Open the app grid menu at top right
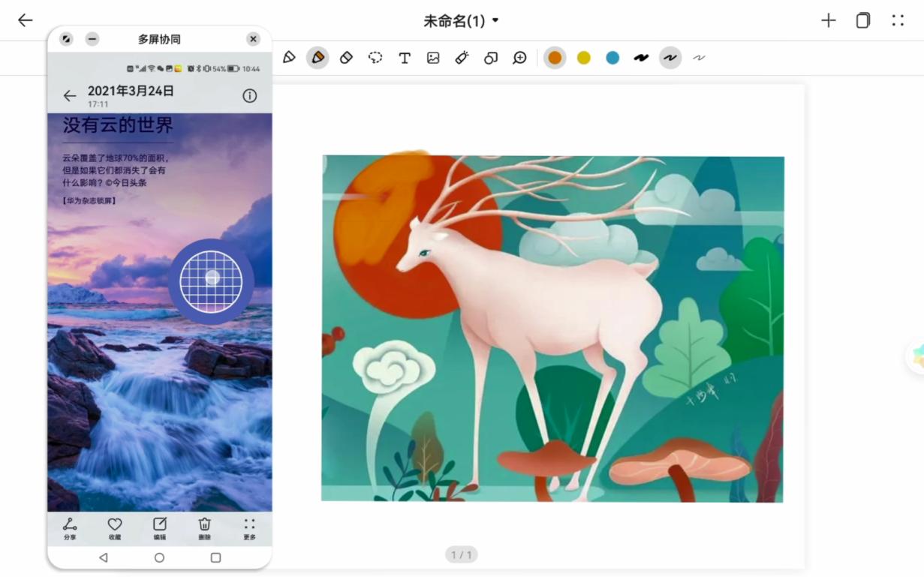Image resolution: width=924 pixels, height=577 pixels. coord(898,21)
